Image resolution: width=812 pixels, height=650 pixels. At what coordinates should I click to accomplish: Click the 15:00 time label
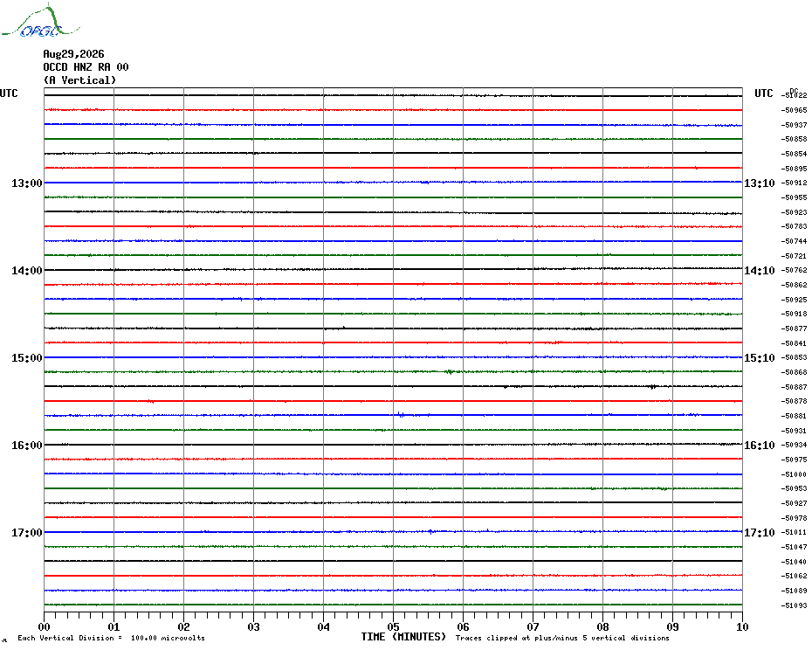[x=27, y=357]
